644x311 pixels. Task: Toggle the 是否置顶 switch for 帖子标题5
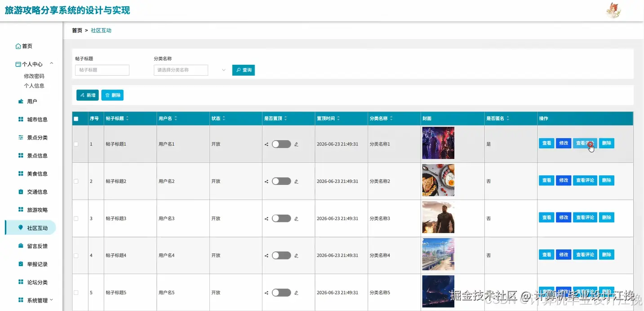point(281,293)
